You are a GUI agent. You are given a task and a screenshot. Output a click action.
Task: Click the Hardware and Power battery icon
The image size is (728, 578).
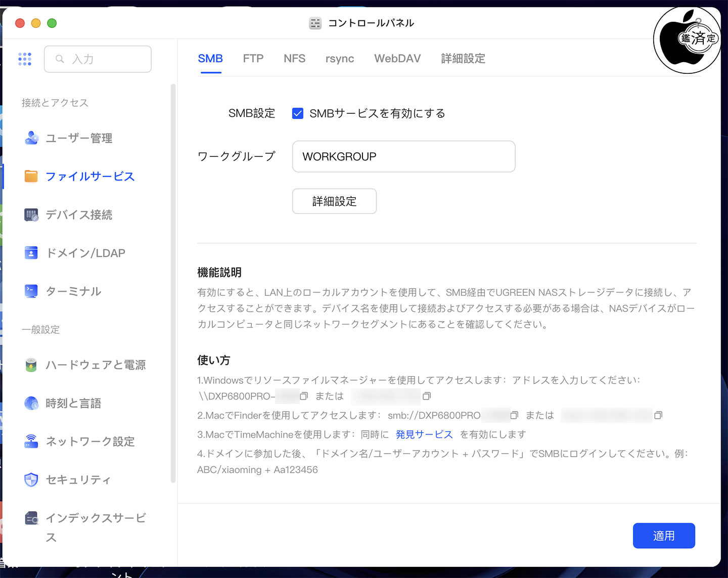click(x=31, y=365)
